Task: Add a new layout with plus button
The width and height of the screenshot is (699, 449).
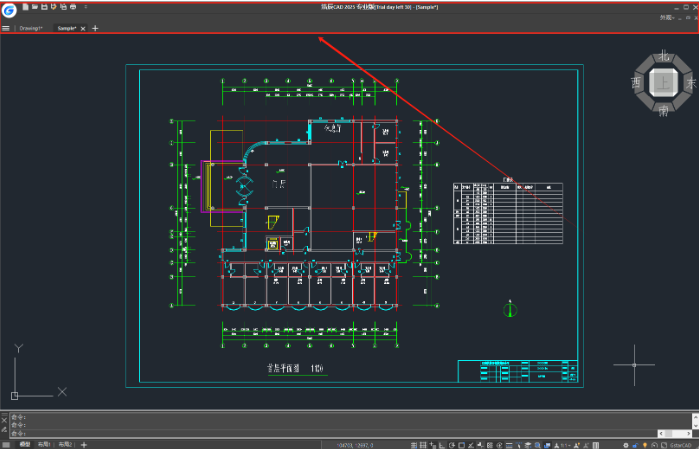Action: point(84,443)
